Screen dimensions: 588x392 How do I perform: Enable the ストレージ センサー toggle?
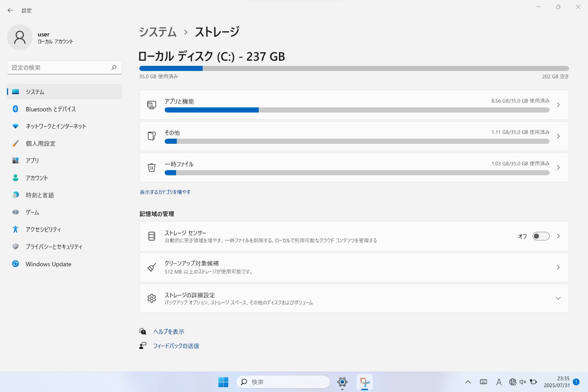[x=541, y=236]
